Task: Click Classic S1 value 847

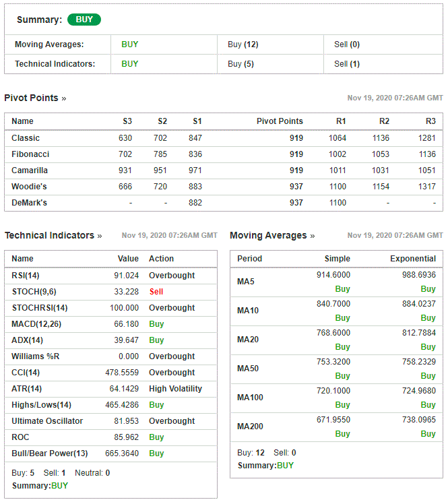Action: coord(195,138)
